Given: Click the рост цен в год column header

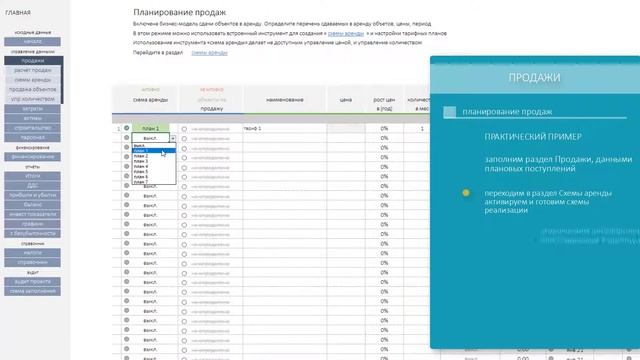Looking at the screenshot, I should [384, 104].
